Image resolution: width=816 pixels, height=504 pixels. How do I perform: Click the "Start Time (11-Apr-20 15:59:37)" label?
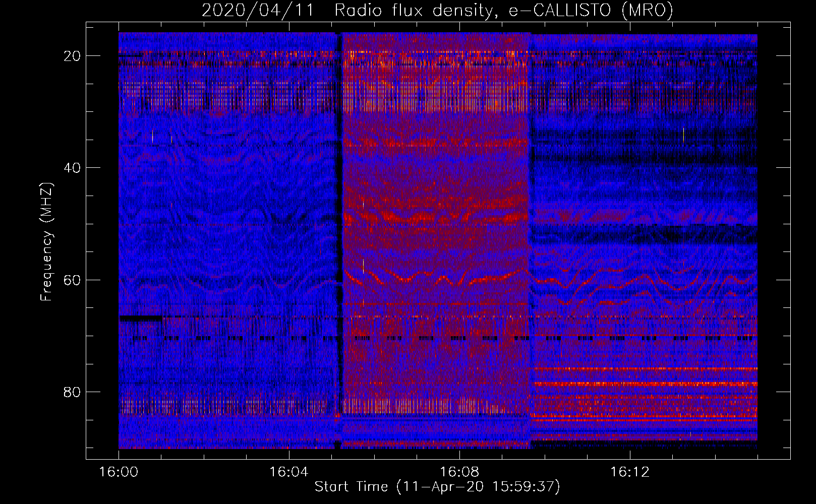point(437,487)
